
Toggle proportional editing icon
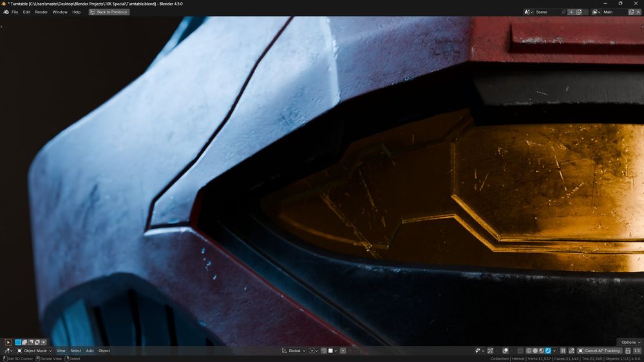[343, 351]
